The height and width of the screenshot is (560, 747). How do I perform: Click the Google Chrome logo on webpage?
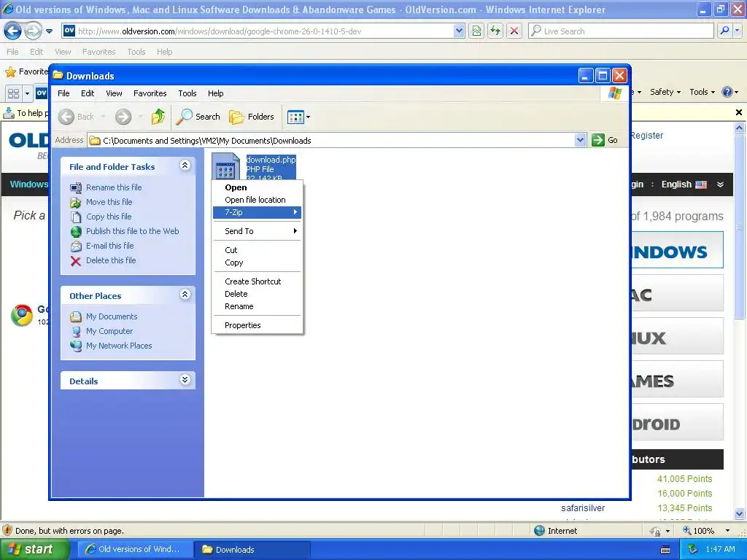[x=22, y=315]
